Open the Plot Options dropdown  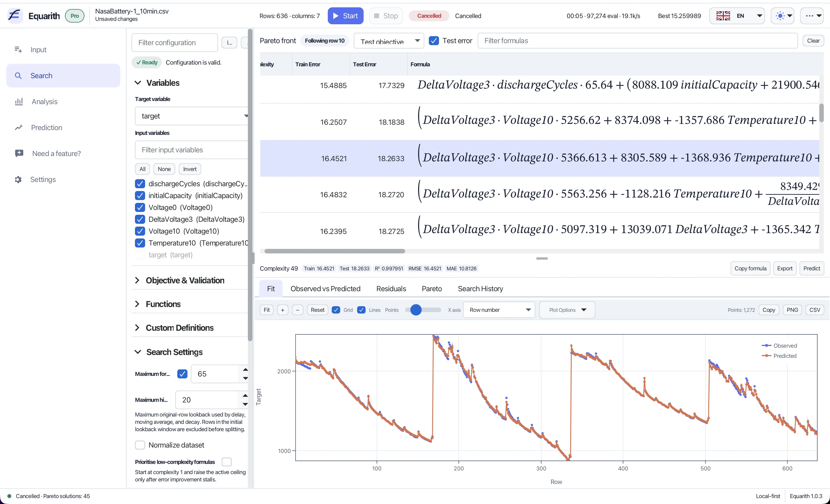tap(567, 310)
